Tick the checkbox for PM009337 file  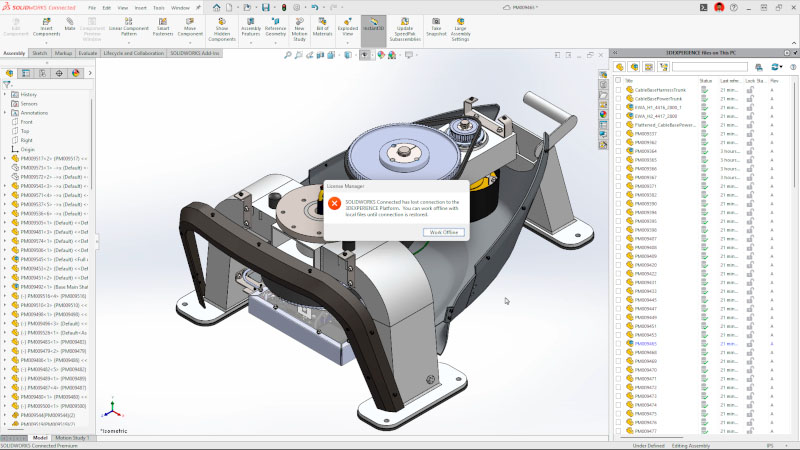tap(619, 133)
